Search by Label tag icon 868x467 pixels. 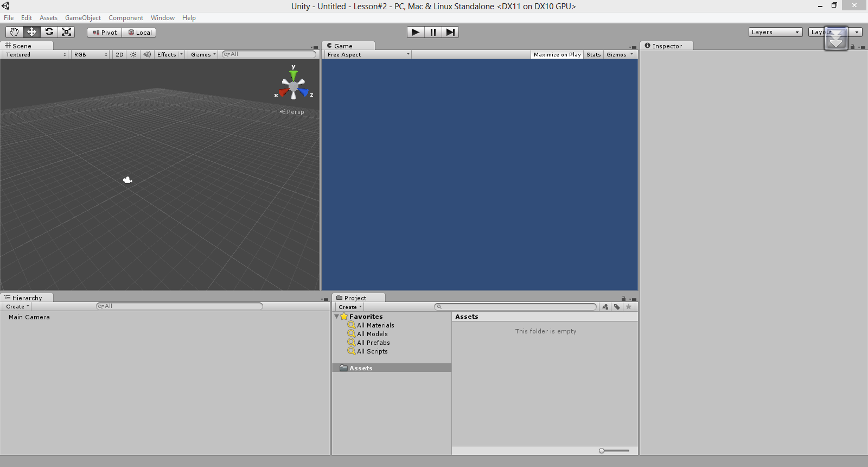[x=617, y=307]
